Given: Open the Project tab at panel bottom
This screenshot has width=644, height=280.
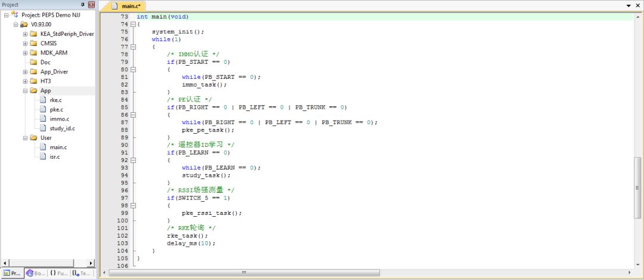Looking at the screenshot, I should (12, 273).
